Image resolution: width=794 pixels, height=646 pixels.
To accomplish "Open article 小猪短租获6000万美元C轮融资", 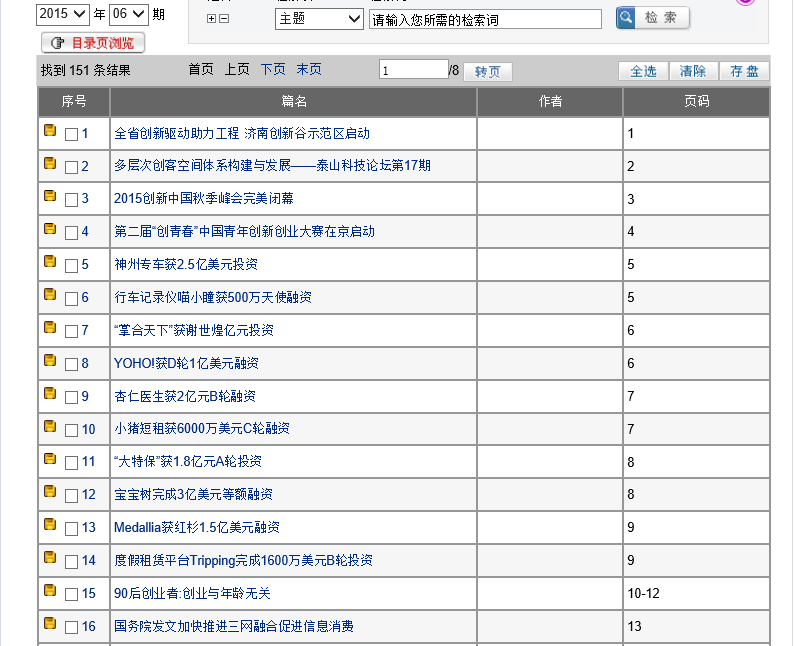I will 202,429.
